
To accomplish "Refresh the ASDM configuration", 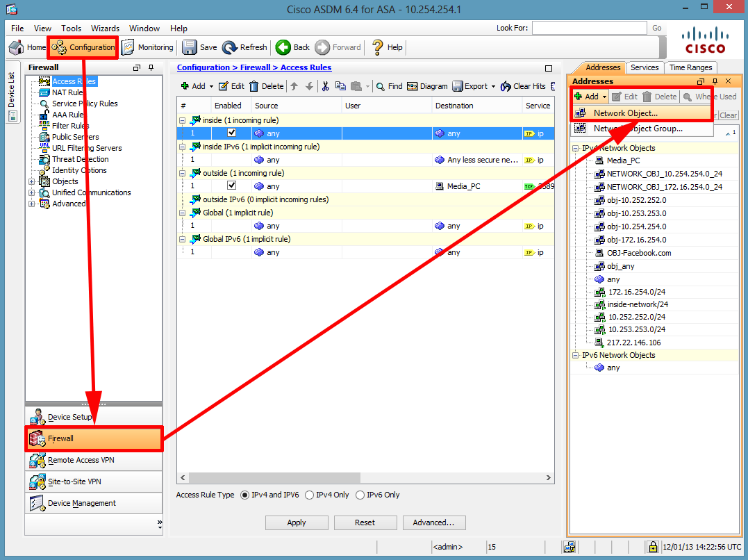I will 244,47.
